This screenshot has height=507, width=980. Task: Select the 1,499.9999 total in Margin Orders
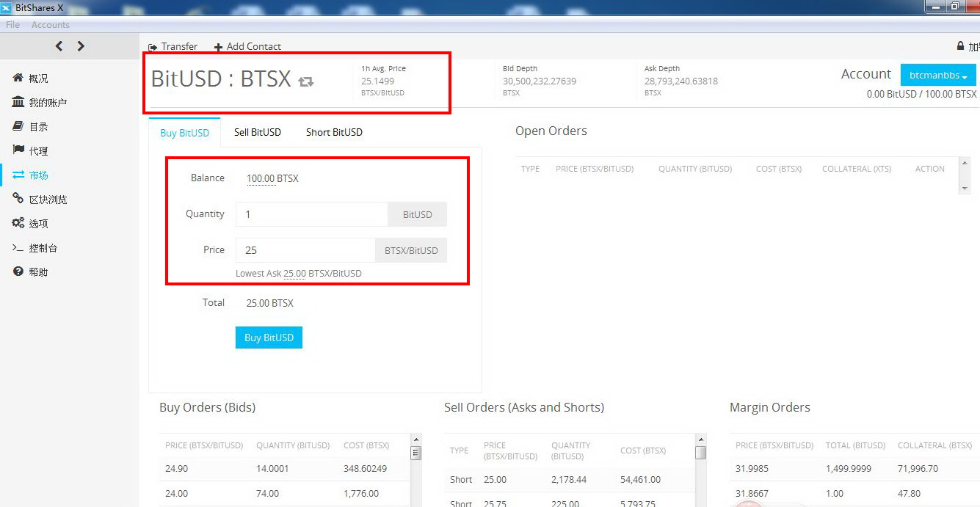[849, 469]
